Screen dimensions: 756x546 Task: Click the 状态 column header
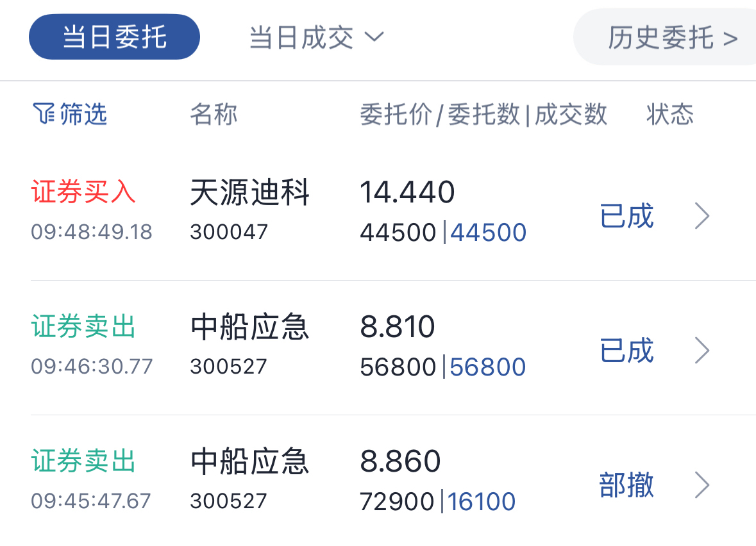(669, 114)
